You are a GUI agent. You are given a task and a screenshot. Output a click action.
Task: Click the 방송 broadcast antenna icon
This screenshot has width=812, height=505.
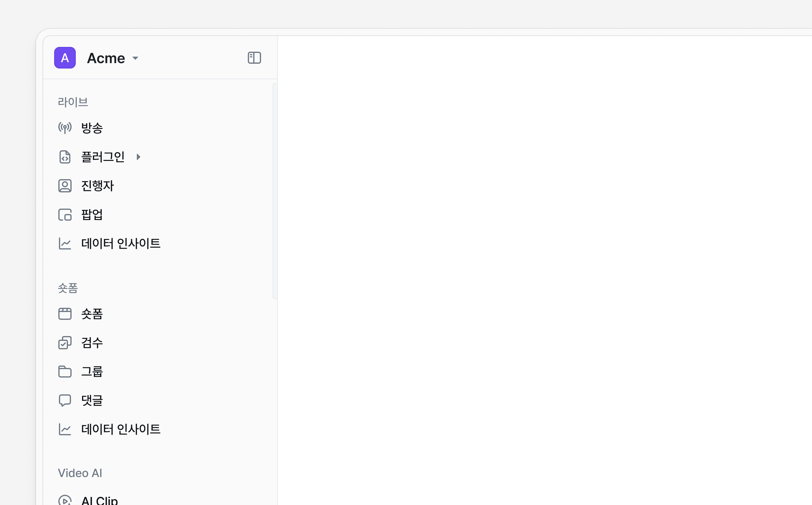(65, 127)
